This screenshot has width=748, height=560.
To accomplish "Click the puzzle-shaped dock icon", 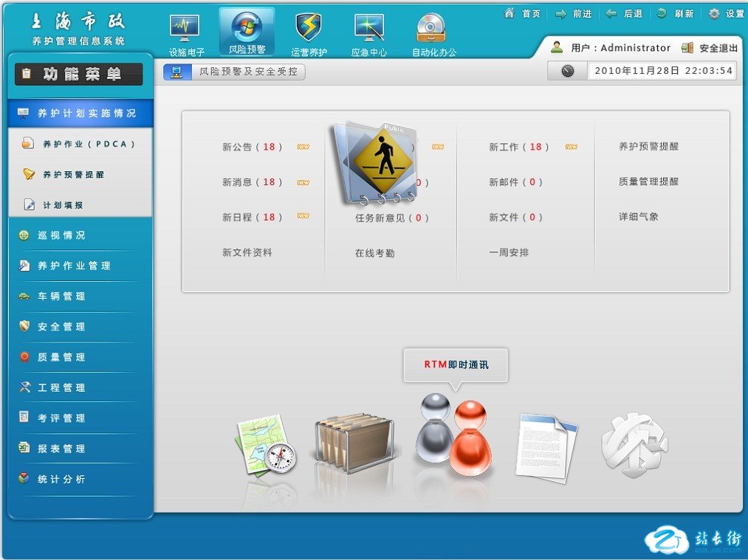I will click(634, 441).
